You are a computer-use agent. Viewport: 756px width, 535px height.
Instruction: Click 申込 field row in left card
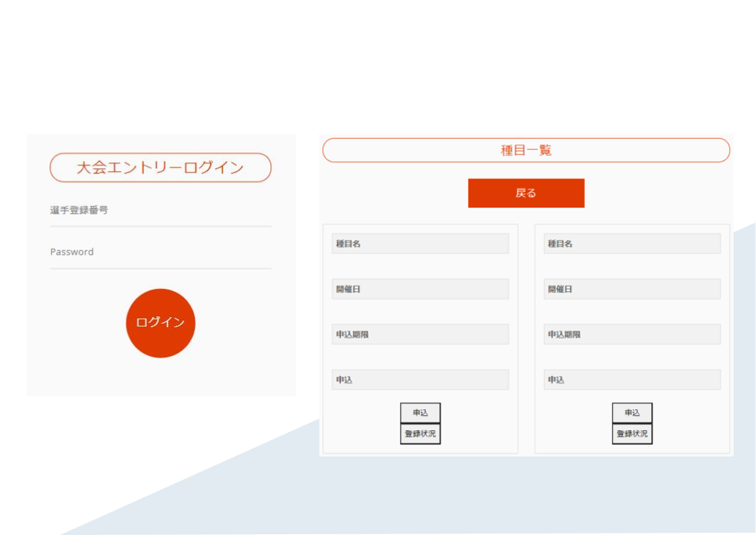click(x=420, y=380)
